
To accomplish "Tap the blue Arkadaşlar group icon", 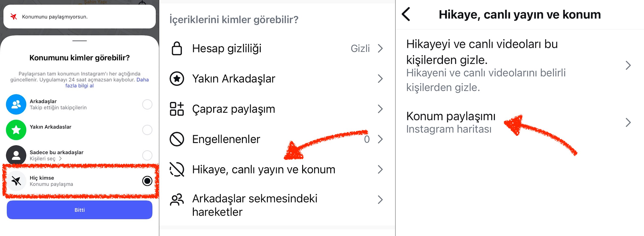I will (16, 104).
